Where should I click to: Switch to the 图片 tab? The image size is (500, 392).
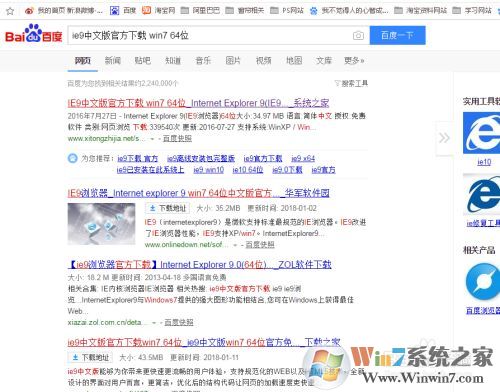233,61
